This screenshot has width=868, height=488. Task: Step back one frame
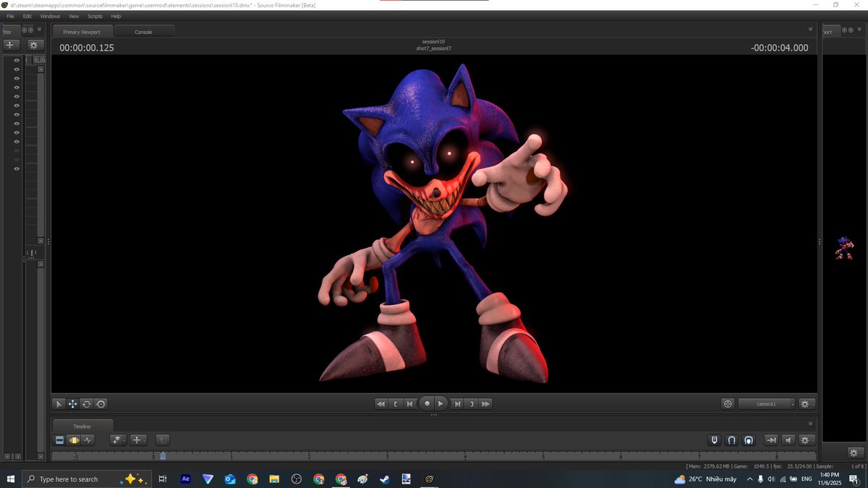click(x=410, y=404)
